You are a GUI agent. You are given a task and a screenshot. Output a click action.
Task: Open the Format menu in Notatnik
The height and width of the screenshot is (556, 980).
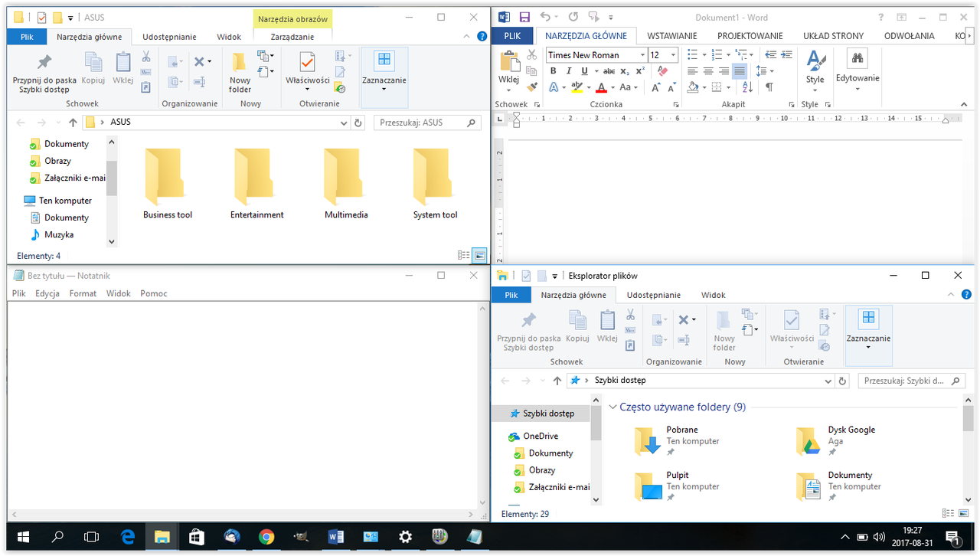tap(83, 293)
